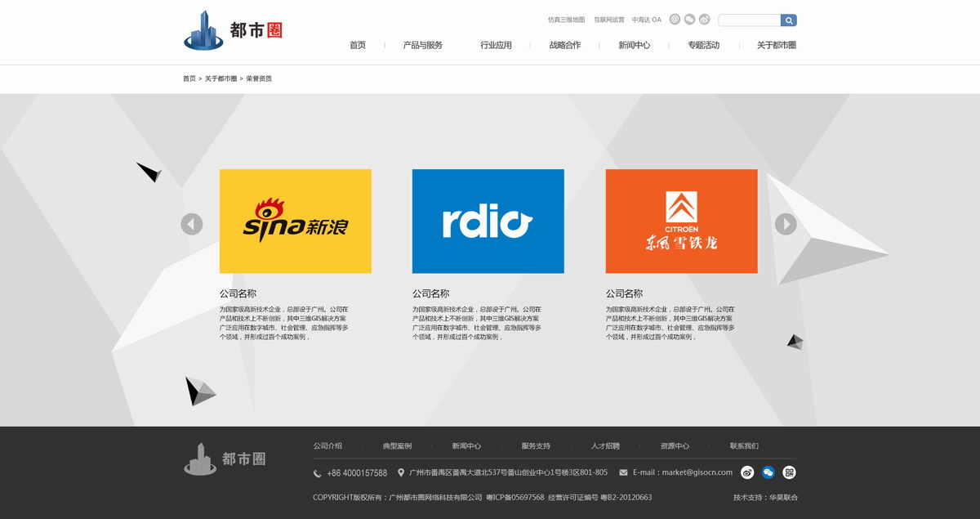980x519 pixels.
Task: Open the Sina 新浪 logo thumbnail
Action: click(295, 221)
